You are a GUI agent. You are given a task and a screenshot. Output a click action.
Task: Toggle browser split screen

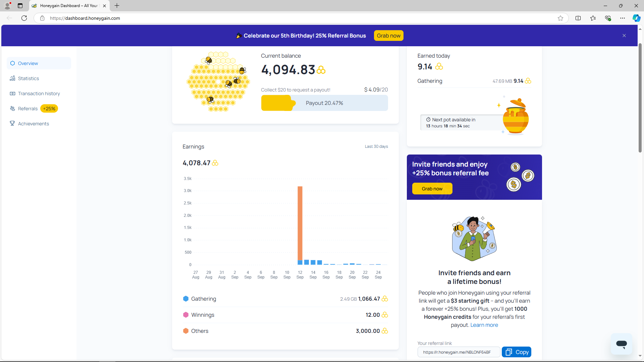[578, 18]
